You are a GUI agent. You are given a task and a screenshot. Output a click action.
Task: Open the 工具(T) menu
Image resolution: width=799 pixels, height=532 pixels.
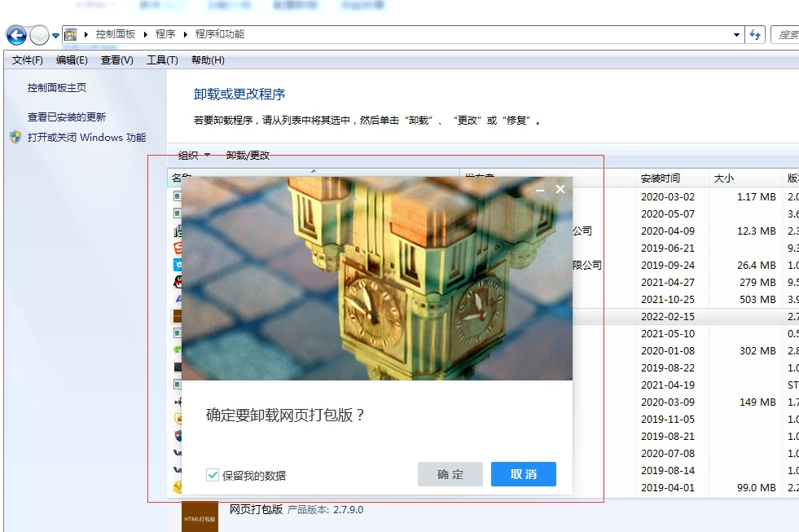point(163,60)
